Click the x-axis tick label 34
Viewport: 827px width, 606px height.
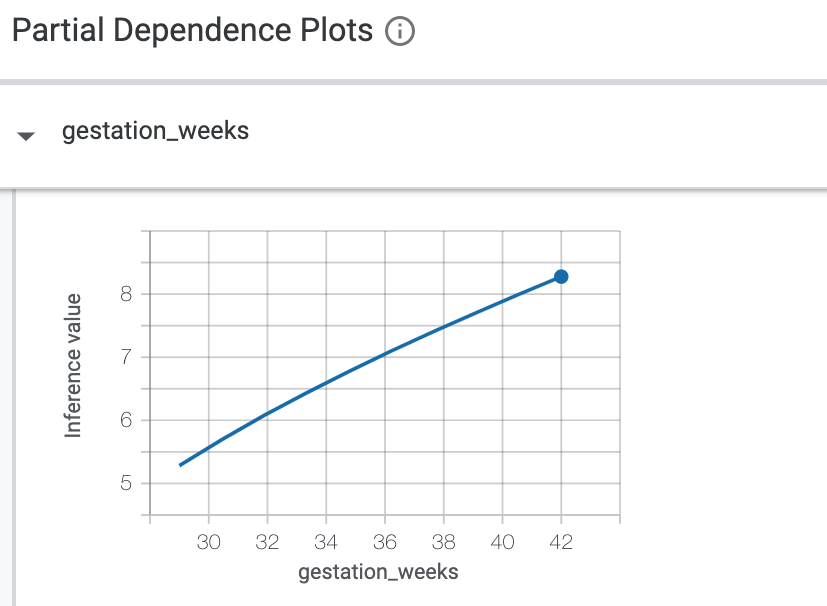[x=326, y=541]
